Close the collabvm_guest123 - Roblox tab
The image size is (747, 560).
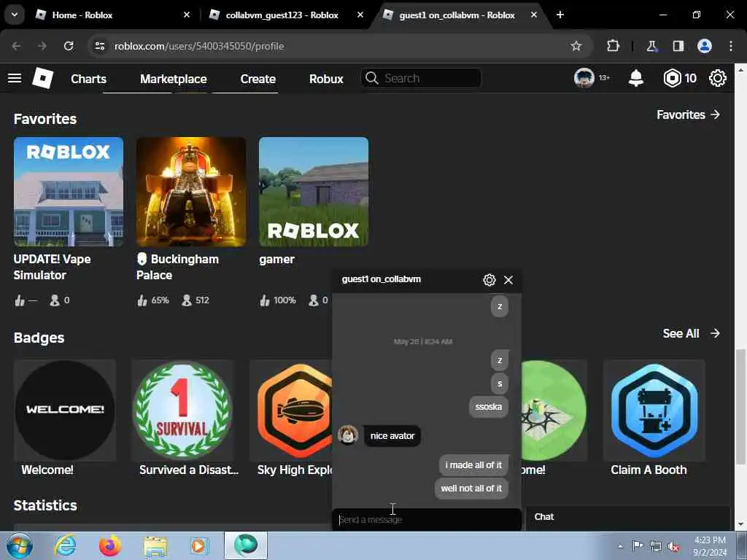pos(360,15)
